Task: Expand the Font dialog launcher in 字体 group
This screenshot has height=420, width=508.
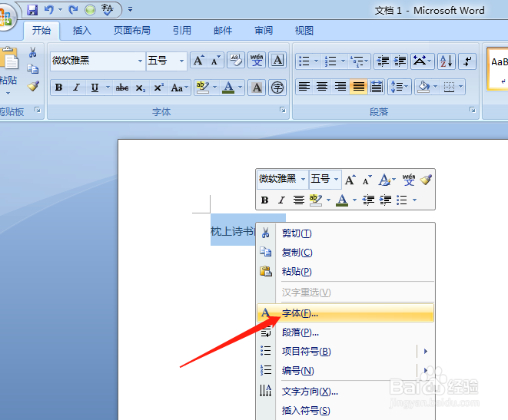Action: (x=283, y=110)
